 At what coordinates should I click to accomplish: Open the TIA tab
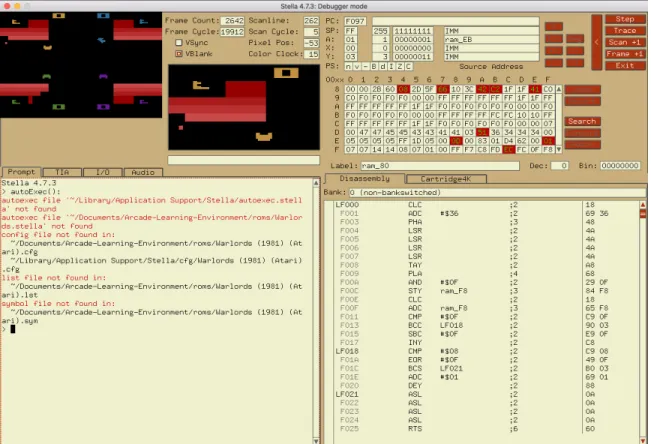(x=62, y=172)
